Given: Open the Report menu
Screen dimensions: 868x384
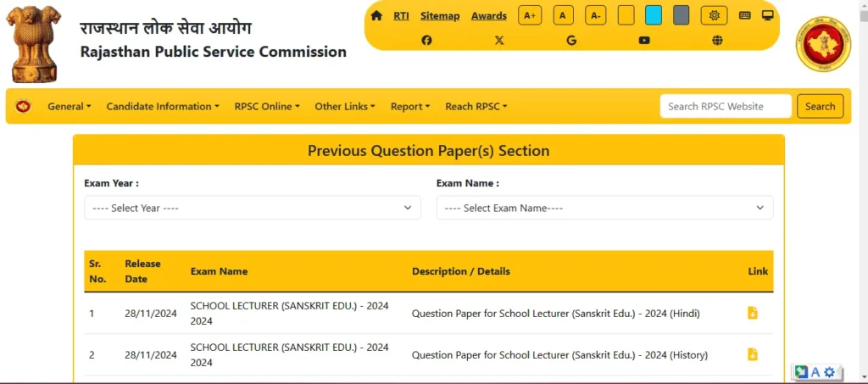Looking at the screenshot, I should tap(409, 106).
